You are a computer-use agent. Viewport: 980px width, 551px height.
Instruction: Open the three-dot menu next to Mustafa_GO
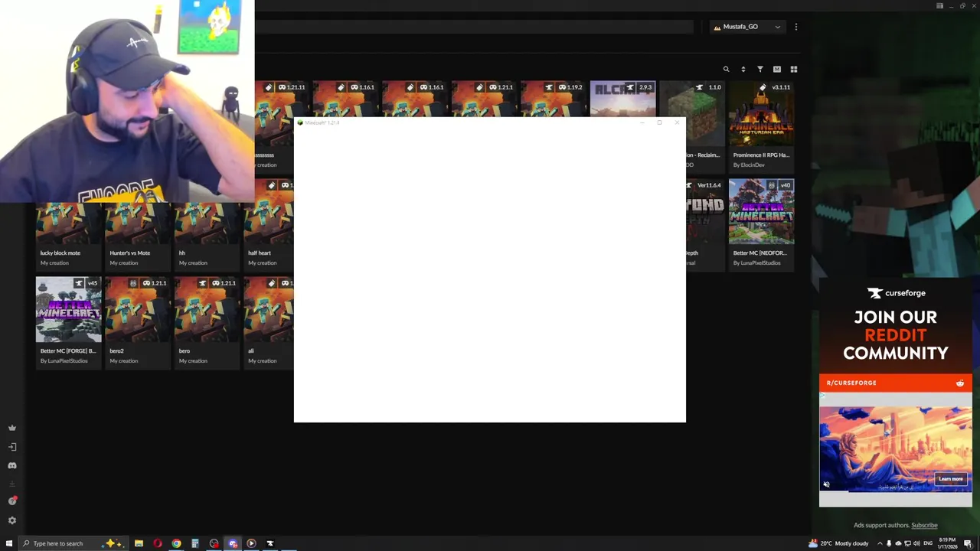tap(796, 27)
